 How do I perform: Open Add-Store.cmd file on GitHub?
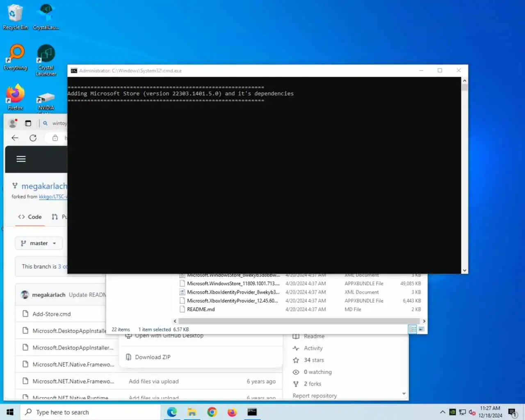point(52,314)
